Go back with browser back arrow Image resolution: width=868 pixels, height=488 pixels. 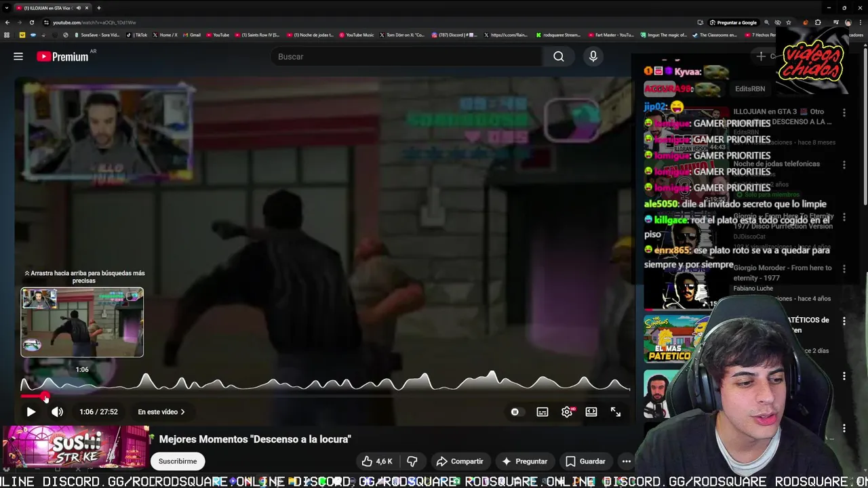(x=7, y=22)
